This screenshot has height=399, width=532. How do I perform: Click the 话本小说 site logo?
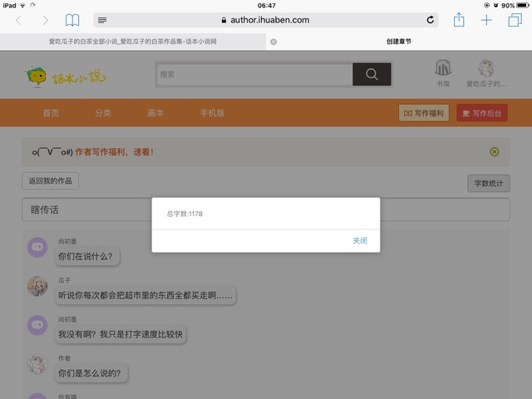point(66,77)
